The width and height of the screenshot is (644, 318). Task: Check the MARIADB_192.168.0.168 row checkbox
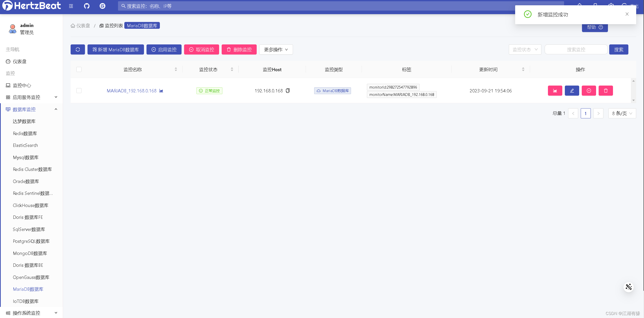[x=79, y=91]
